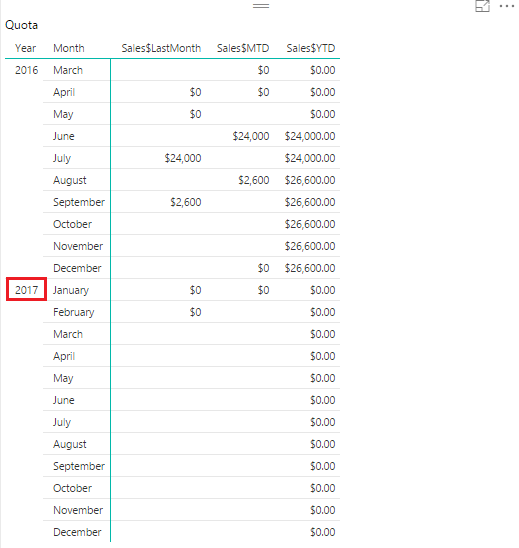Click $2,600 in Sales$MTD column
The width and height of the screenshot is (519, 548).
(254, 180)
